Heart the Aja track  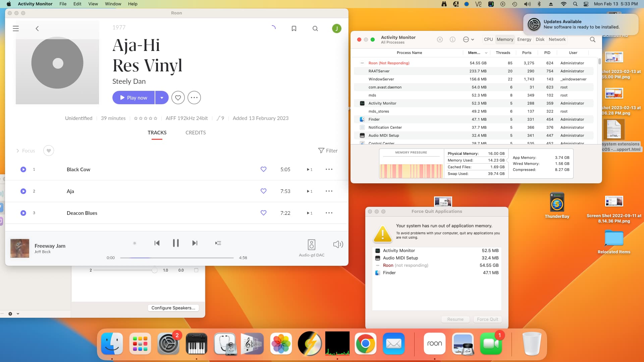(x=264, y=191)
